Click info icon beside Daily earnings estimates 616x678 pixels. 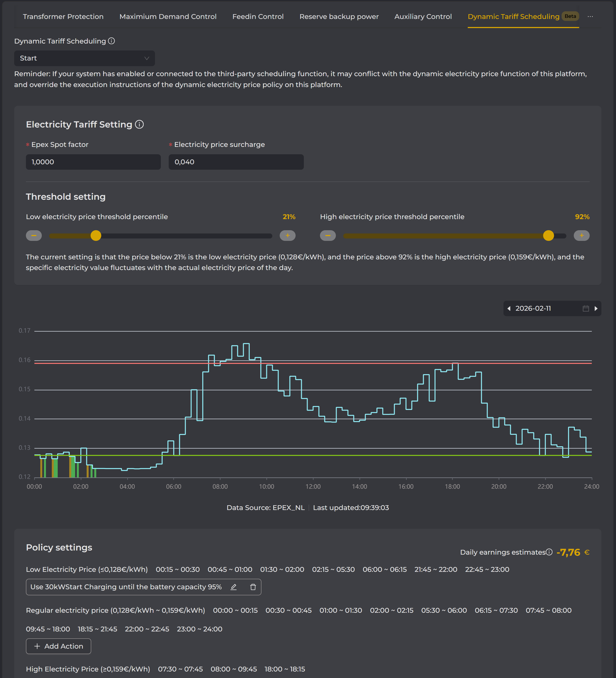pyautogui.click(x=549, y=552)
